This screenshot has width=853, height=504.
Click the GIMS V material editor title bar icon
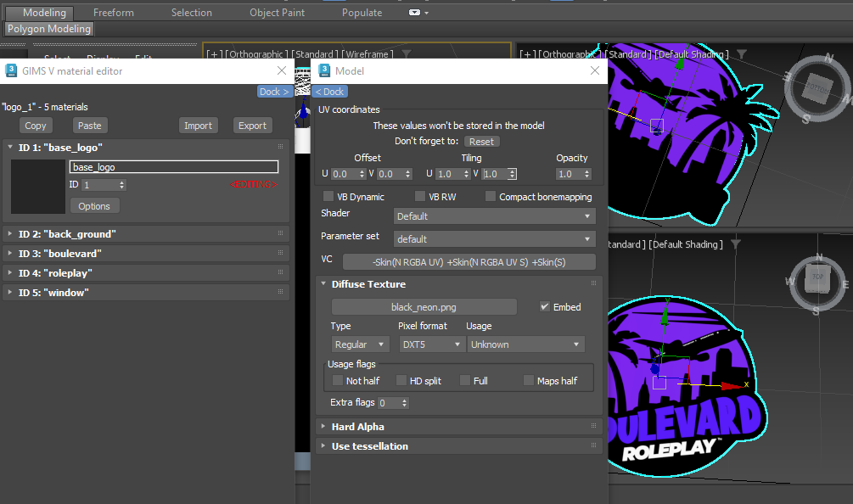coord(9,71)
